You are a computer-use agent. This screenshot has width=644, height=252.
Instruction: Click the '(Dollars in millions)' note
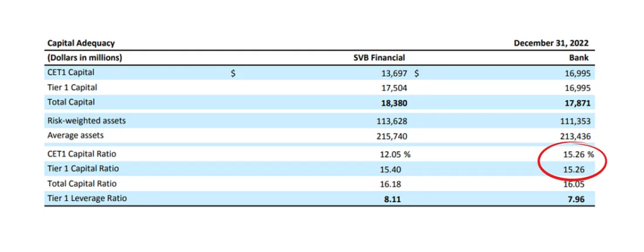[85, 58]
